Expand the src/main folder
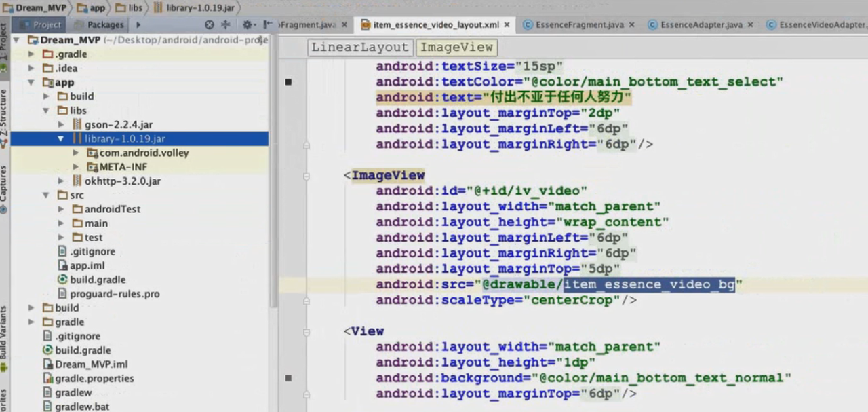The height and width of the screenshot is (412, 868). [x=62, y=223]
